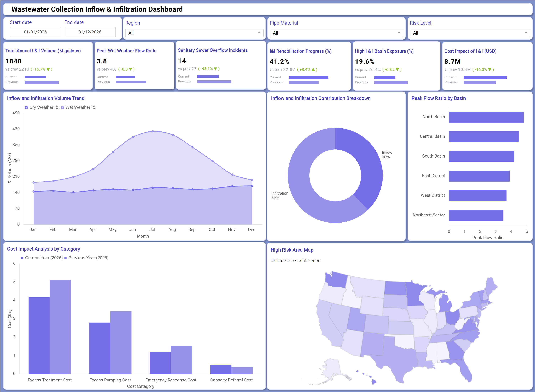Click the United States of America map label
This screenshot has height=392, width=535.
295,261
